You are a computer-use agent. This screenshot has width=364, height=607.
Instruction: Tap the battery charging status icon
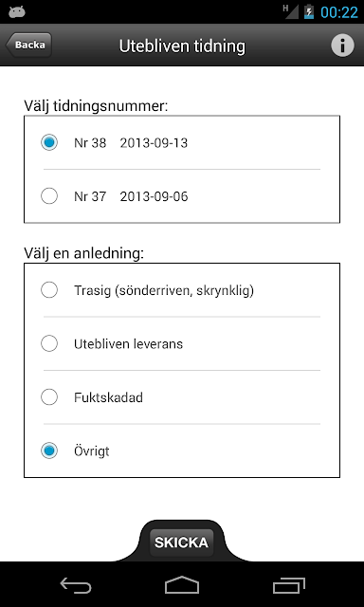pyautogui.click(x=309, y=11)
